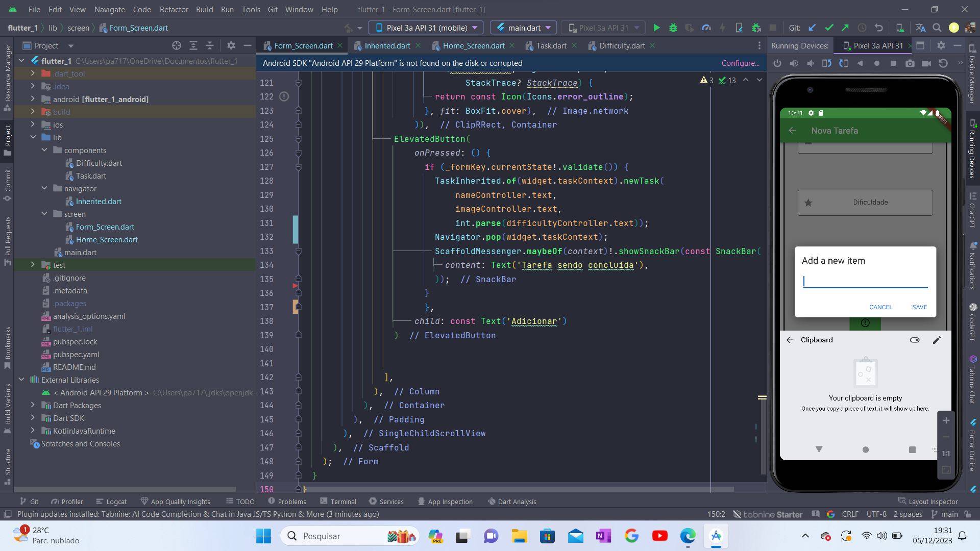Click Collapse All in the Project panel
Image resolution: width=980 pixels, height=551 pixels.
tap(210, 46)
